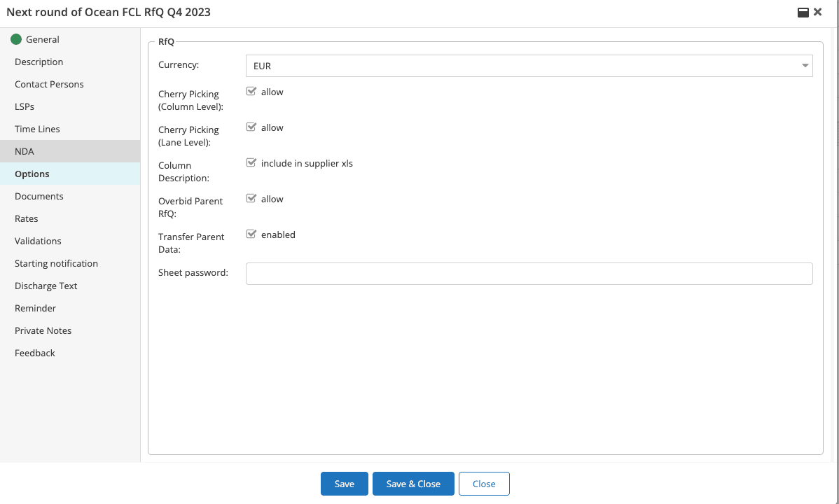Click the Save button

(x=344, y=484)
